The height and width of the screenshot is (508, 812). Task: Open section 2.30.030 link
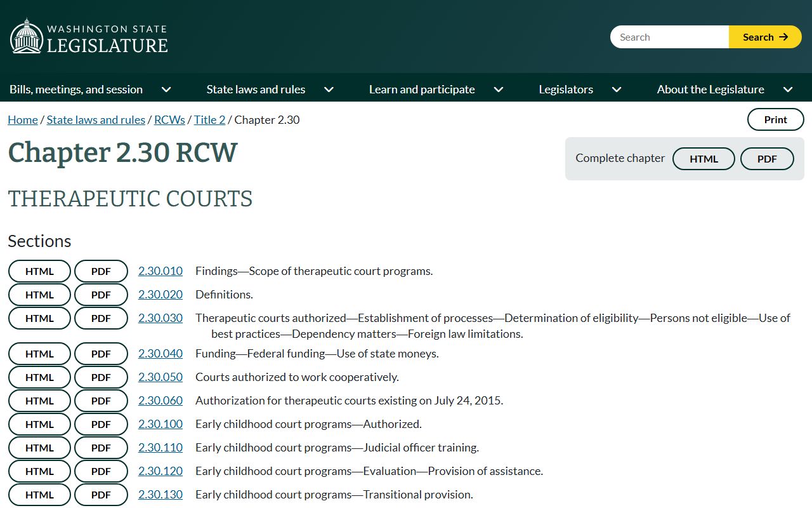pos(160,318)
